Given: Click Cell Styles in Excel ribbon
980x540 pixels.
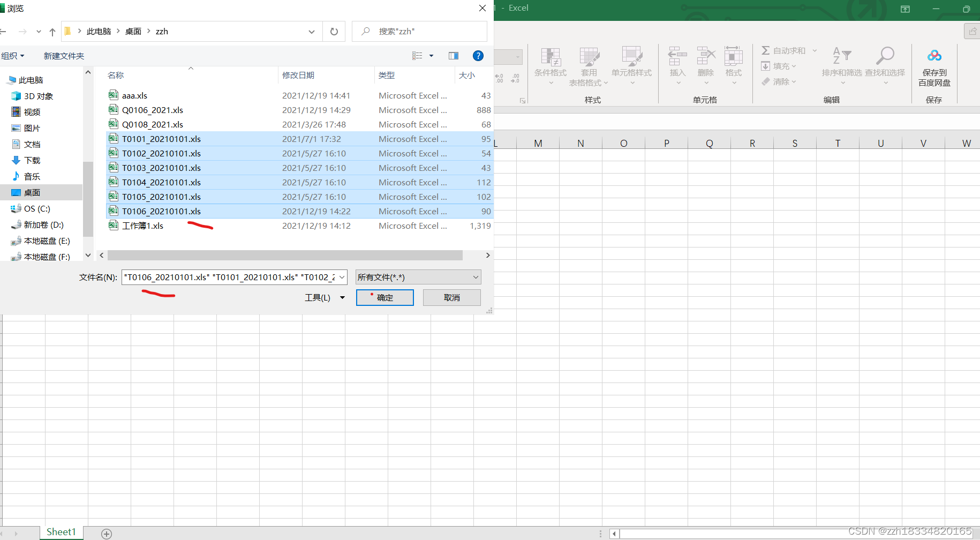Looking at the screenshot, I should pos(632,66).
